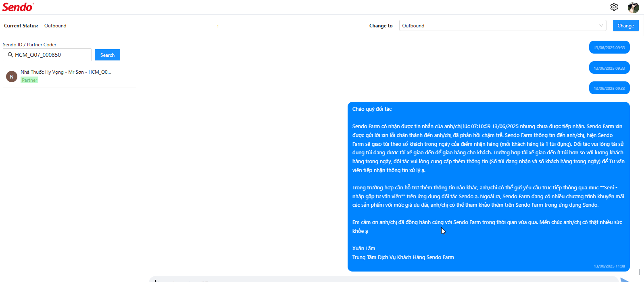The image size is (644, 282).
Task: Click the third 13/06/2025 09:33 message bubble
Action: pyautogui.click(x=609, y=88)
